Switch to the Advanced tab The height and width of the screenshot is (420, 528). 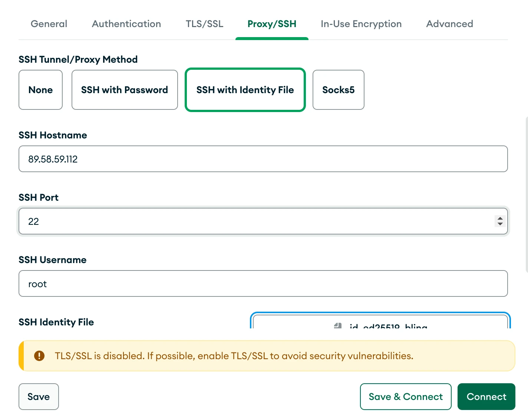click(x=449, y=24)
